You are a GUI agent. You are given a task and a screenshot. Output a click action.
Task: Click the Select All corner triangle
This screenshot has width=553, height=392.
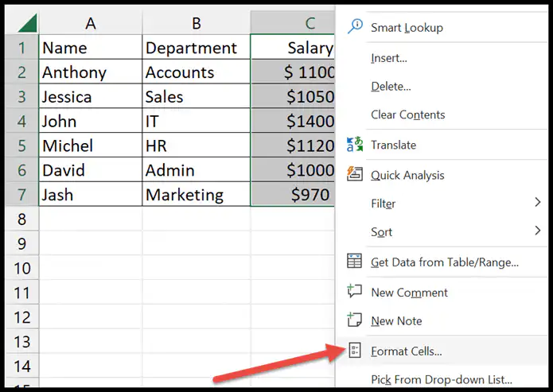[x=26, y=23]
